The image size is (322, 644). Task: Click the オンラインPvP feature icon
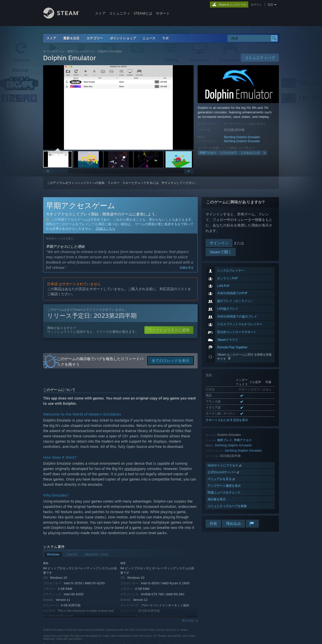[x=210, y=279]
